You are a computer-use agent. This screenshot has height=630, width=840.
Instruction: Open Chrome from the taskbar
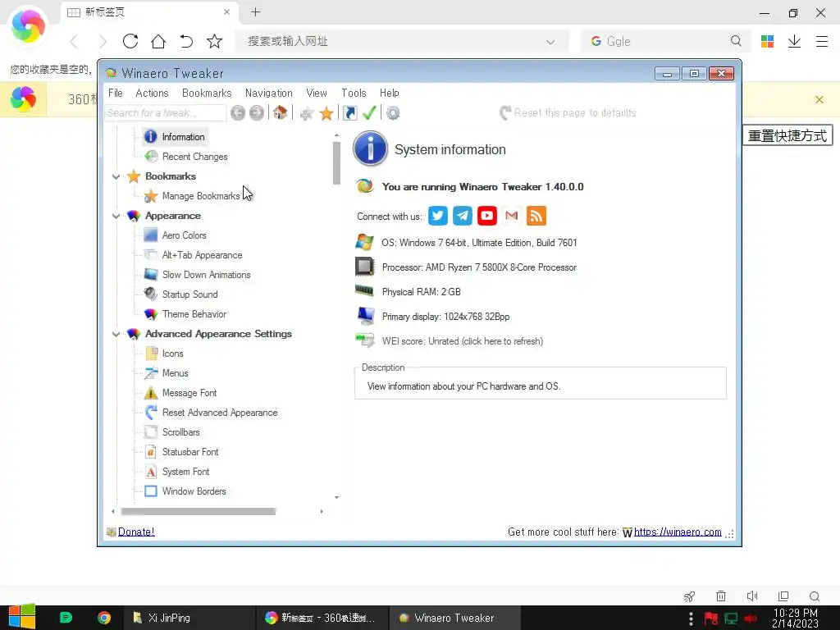tap(104, 618)
